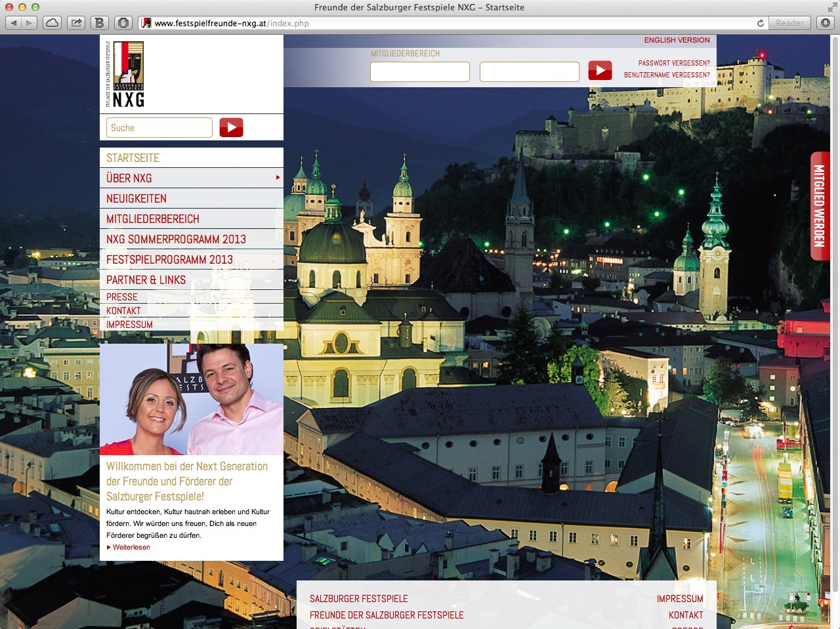Click the Reader button
Viewport: 840px width, 629px height.
789,23
